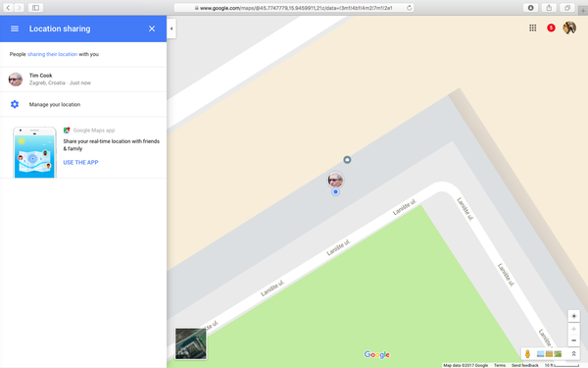Click the blue current location dot
Viewport: 588px width, 368px height.
[x=335, y=192]
